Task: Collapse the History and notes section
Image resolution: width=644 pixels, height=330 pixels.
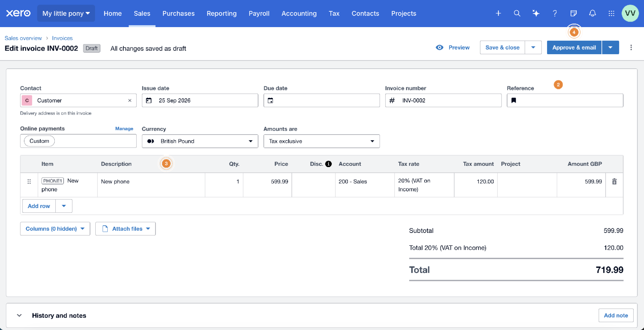Action: click(x=19, y=315)
